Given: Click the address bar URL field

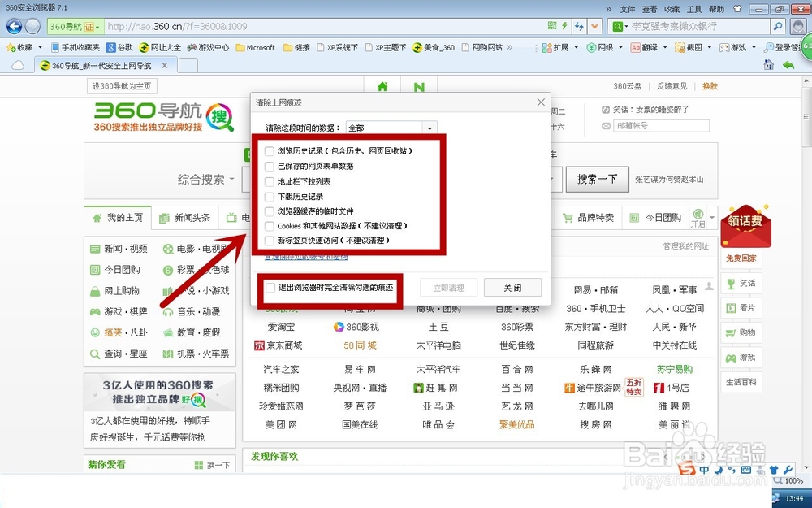Looking at the screenshot, I should (326, 26).
